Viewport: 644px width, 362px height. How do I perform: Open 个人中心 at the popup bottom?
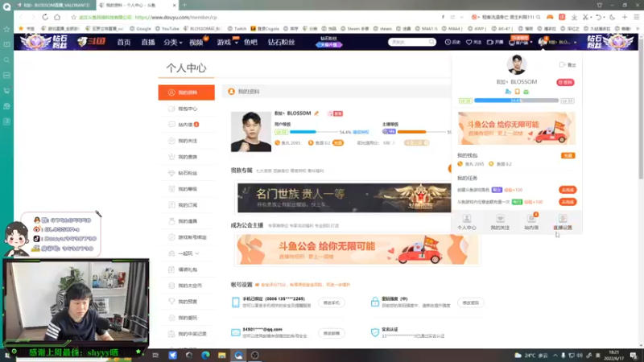(x=467, y=222)
